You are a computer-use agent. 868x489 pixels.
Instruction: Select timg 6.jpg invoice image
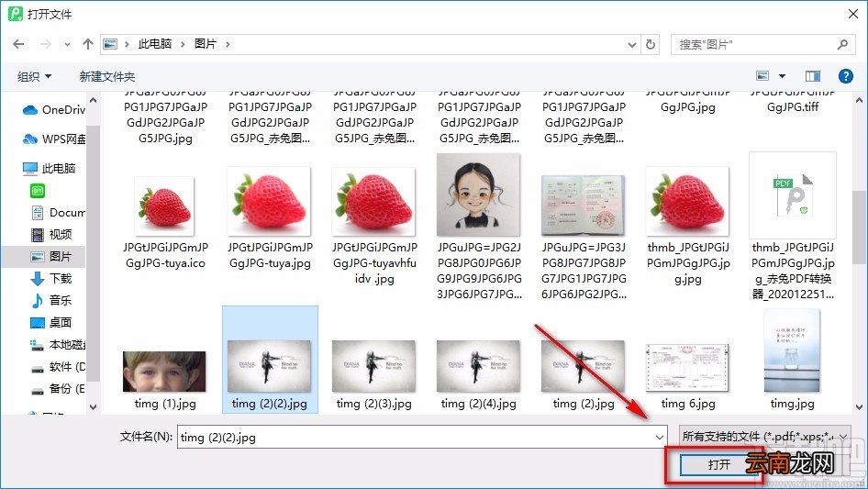coord(687,368)
